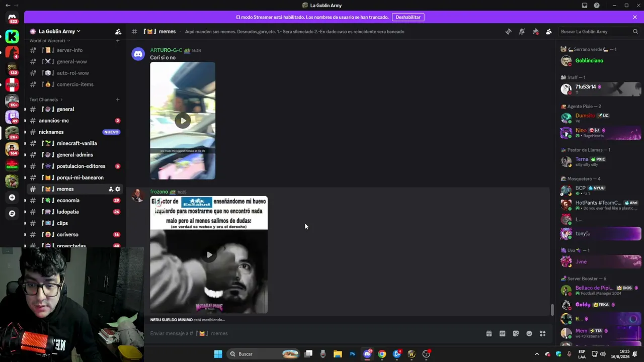Viewport: 644px width, 362px height.
Task: Open Goblinciano in member list
Action: (601, 61)
